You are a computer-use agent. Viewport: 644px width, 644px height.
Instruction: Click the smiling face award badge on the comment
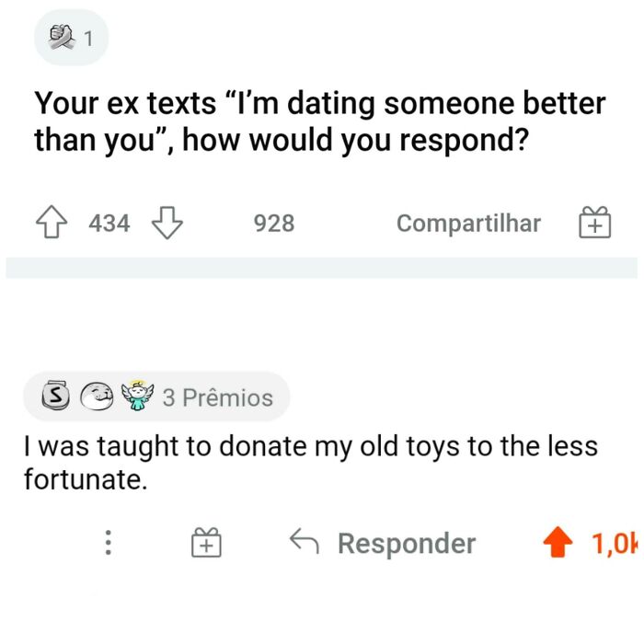(x=97, y=397)
